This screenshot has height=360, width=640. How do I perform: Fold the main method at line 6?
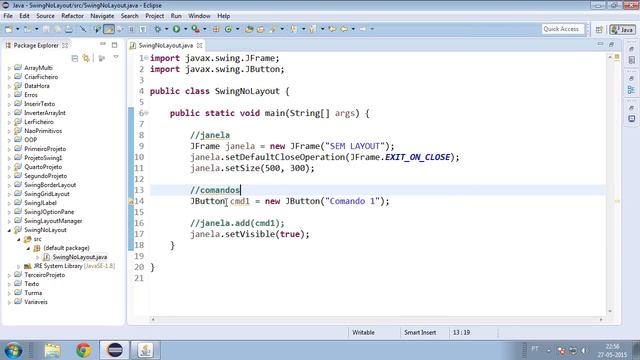tap(146, 113)
